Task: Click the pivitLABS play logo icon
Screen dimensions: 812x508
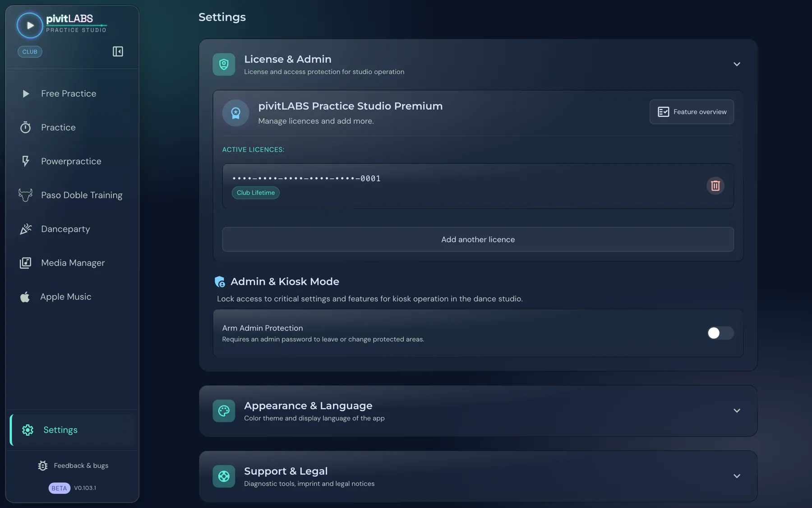Action: [x=30, y=25]
